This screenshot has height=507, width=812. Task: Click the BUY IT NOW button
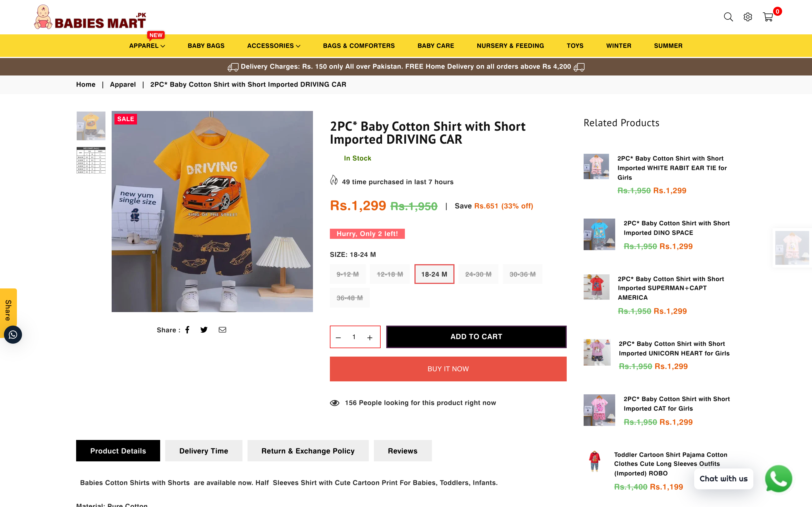tap(448, 369)
